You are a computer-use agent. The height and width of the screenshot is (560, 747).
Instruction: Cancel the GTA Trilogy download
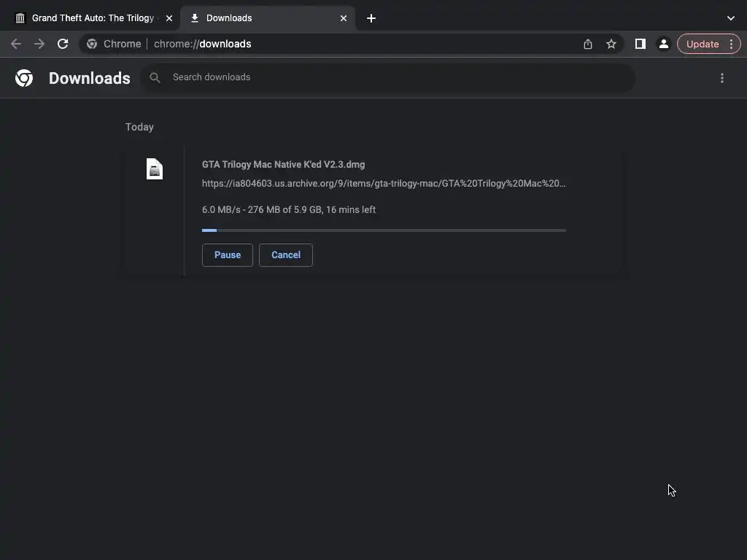[286, 254]
